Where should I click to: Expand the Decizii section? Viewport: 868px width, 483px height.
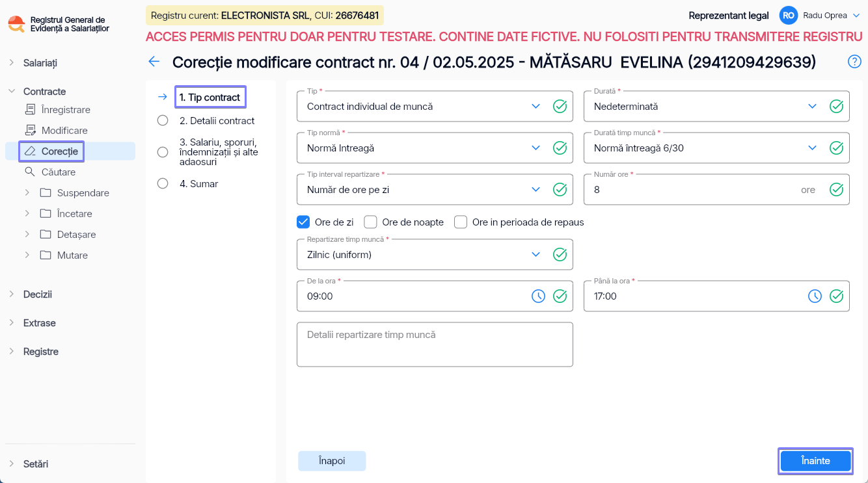point(12,294)
